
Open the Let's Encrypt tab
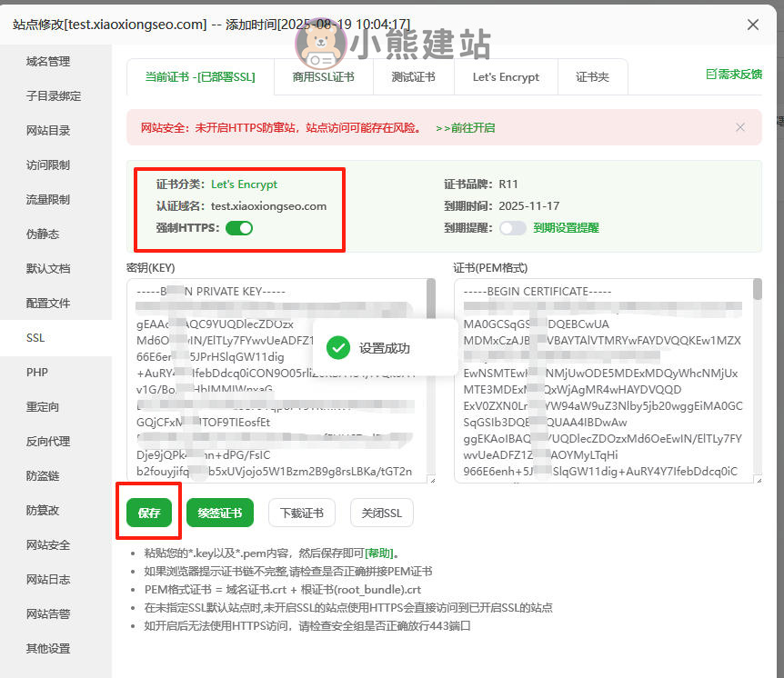[506, 77]
